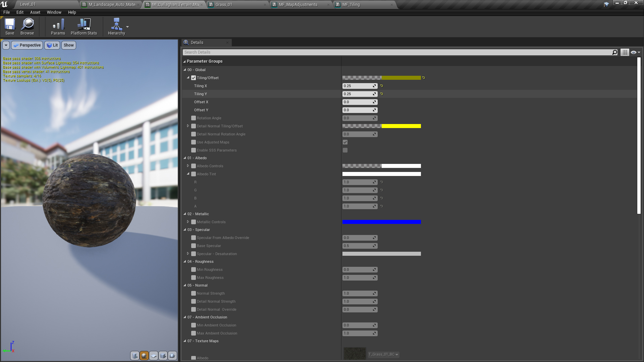Open Platform Stats from the toolbar
The image size is (644, 362).
84,26
